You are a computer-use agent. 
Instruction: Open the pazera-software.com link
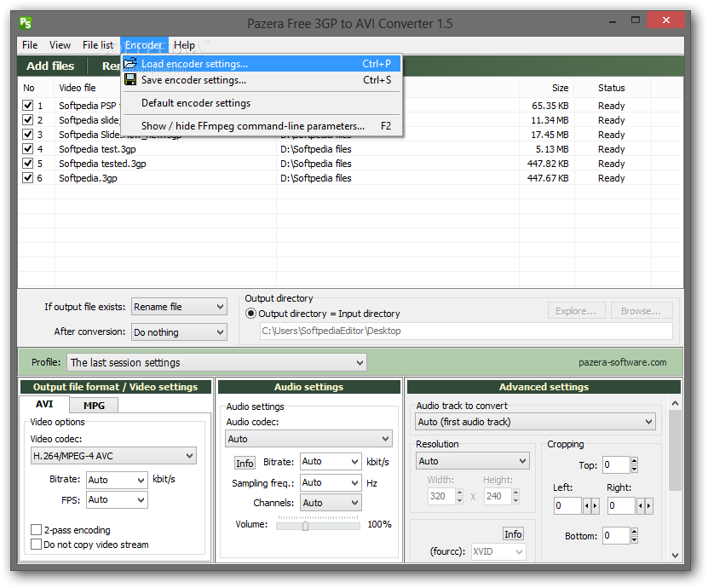[x=622, y=362]
